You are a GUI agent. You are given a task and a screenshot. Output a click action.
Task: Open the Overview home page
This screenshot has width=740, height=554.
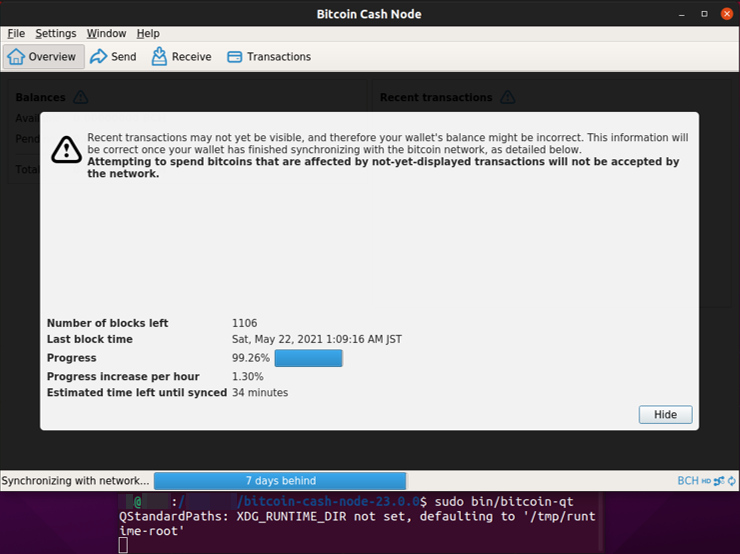tap(43, 57)
